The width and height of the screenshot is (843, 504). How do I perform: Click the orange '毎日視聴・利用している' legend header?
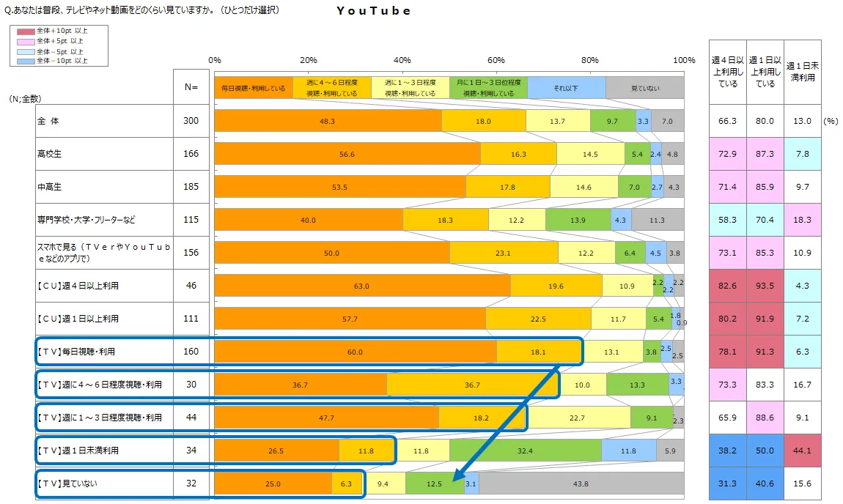click(x=254, y=88)
